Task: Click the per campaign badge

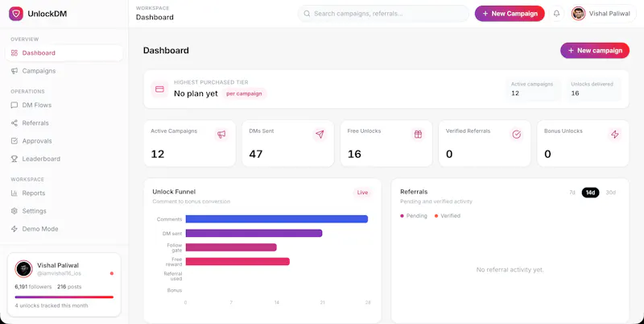Action: pos(244,93)
